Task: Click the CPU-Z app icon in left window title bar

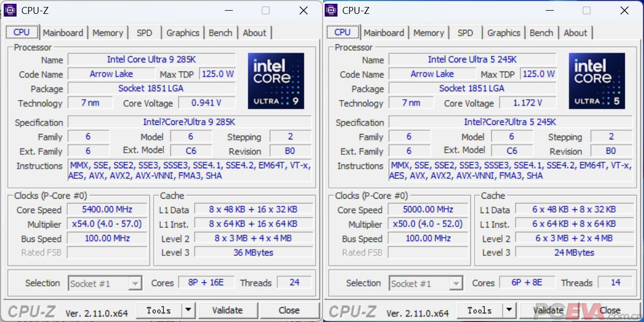Action: coord(10,10)
